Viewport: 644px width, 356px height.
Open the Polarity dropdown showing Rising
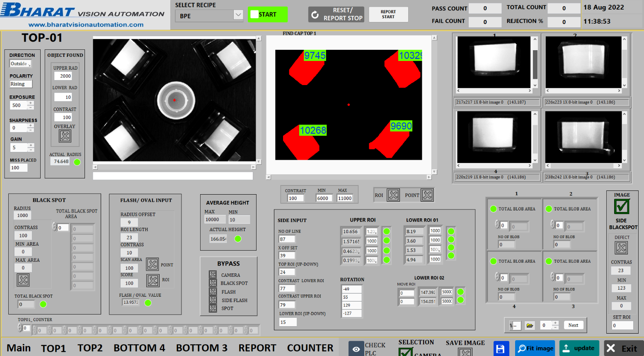pyautogui.click(x=20, y=84)
